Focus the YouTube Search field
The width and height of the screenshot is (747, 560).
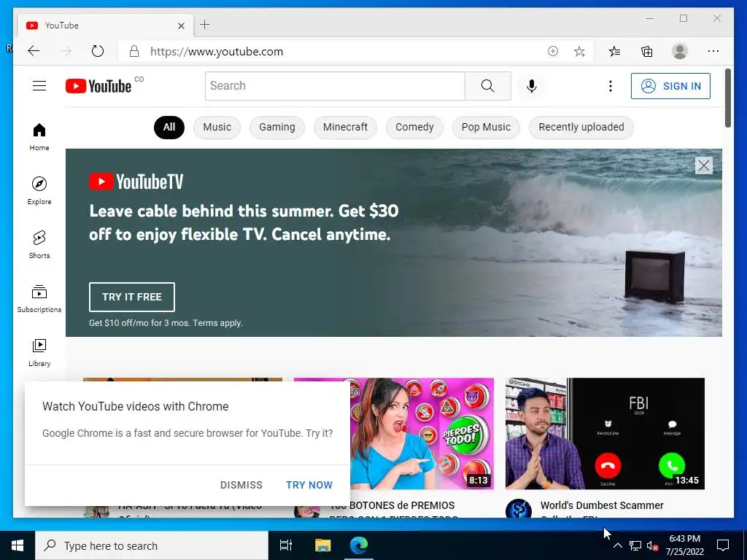(335, 86)
